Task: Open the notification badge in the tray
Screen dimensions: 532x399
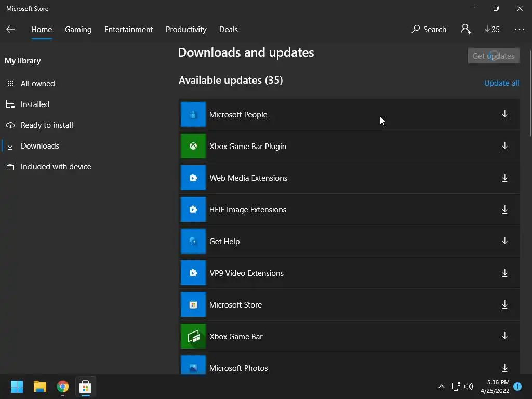Action: click(x=517, y=387)
